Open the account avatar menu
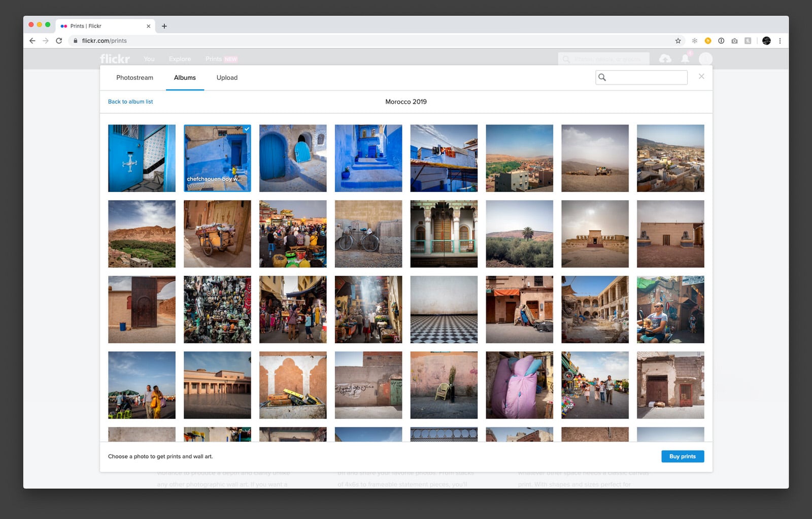This screenshot has width=812, height=519. 705,59
